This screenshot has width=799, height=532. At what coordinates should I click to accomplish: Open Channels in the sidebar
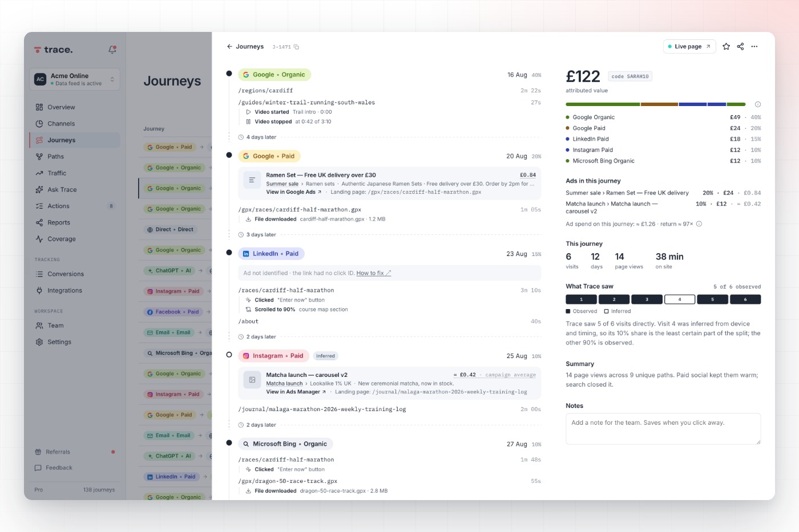click(75, 124)
